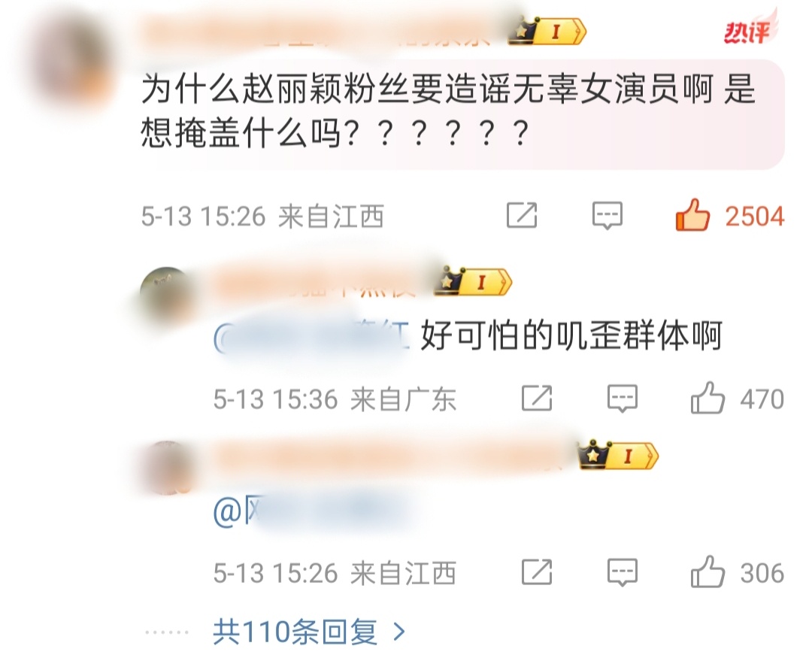
Task: Tap the share icon on the top comment
Action: coord(522,215)
